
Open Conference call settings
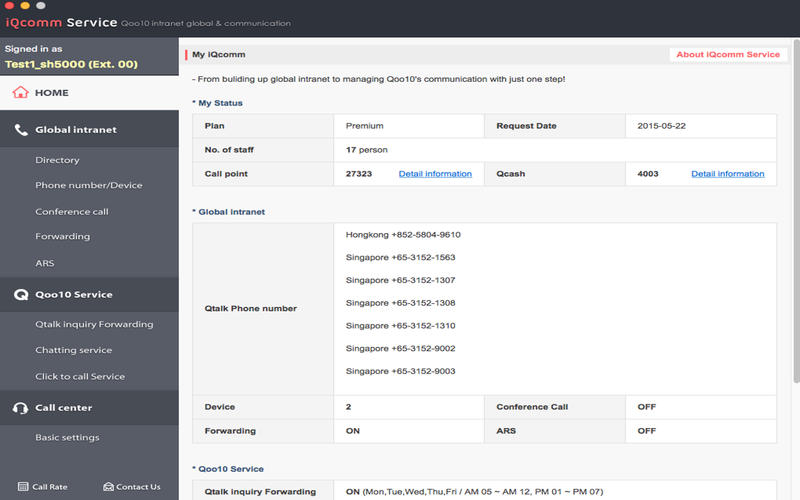tap(72, 212)
